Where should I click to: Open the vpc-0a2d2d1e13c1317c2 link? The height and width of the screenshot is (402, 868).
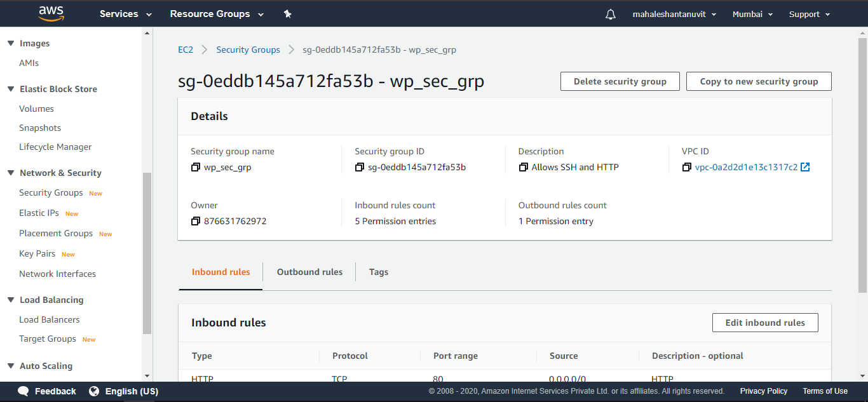(x=747, y=166)
